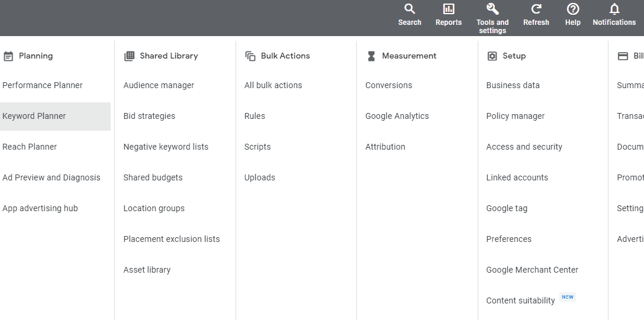
Task: Click the Bulk Actions copy icon
Action: tap(250, 56)
